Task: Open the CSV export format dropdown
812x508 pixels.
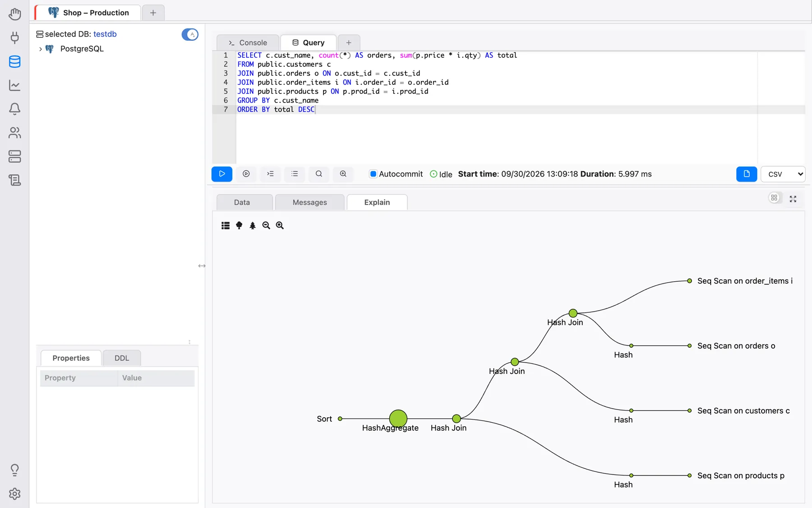Action: pos(783,174)
